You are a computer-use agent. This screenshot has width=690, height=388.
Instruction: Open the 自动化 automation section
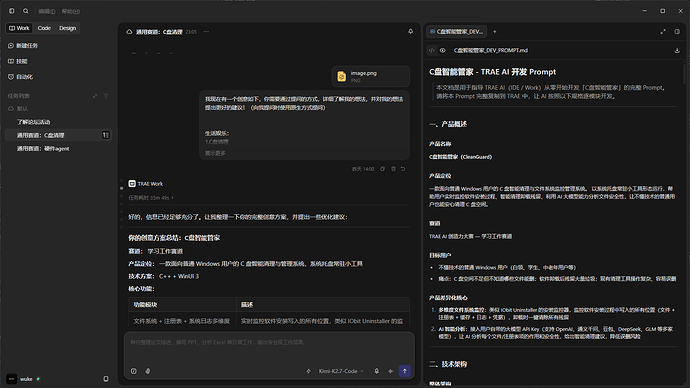pyautogui.click(x=20, y=77)
